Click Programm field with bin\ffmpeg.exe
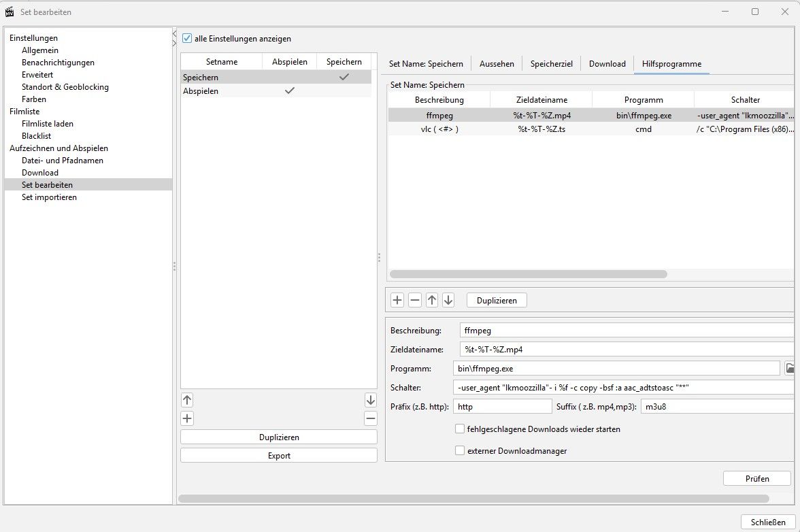 pos(616,368)
